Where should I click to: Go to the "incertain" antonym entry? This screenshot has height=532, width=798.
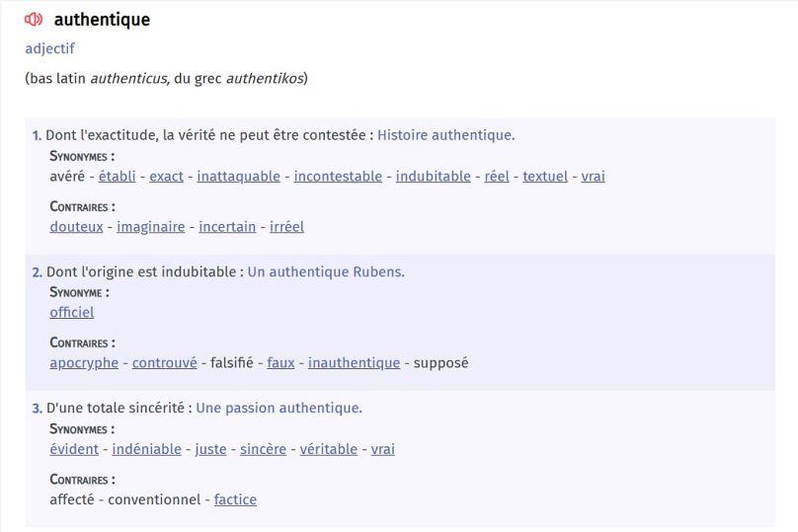[x=227, y=227]
